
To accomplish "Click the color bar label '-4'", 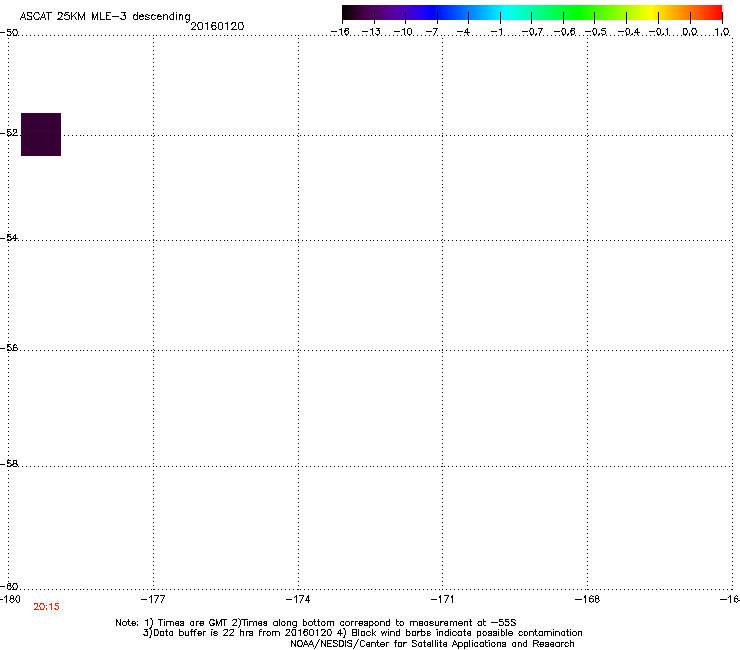I will (463, 32).
